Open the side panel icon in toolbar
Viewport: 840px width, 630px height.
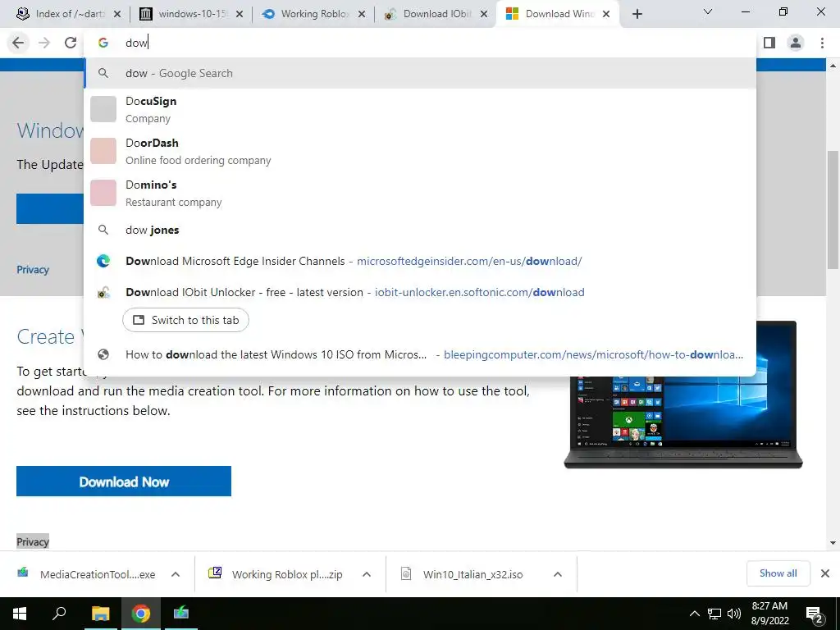click(769, 43)
